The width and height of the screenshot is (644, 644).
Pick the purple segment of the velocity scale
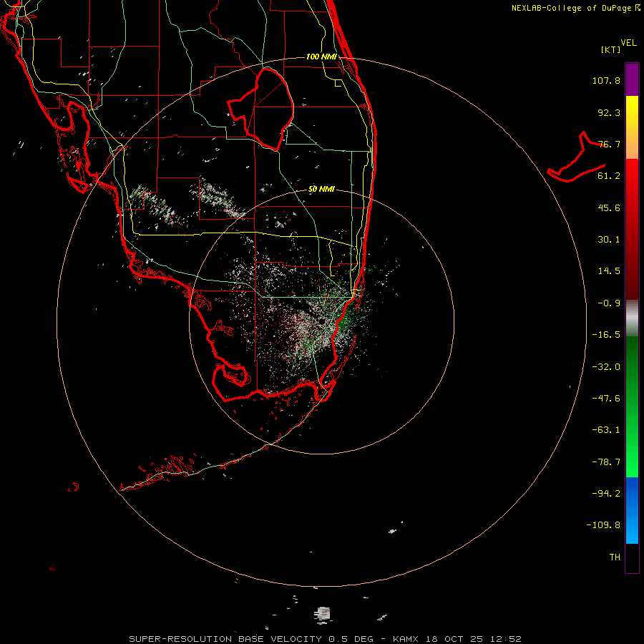632,79
